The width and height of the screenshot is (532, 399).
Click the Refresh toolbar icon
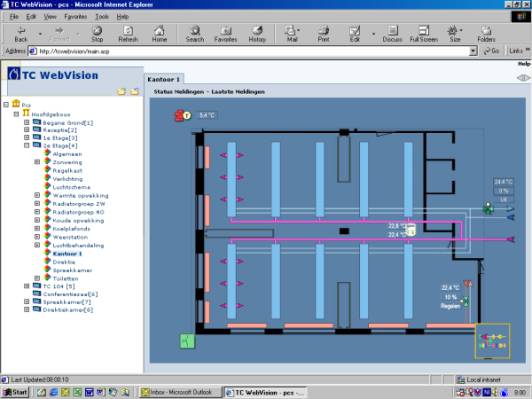[x=128, y=34]
